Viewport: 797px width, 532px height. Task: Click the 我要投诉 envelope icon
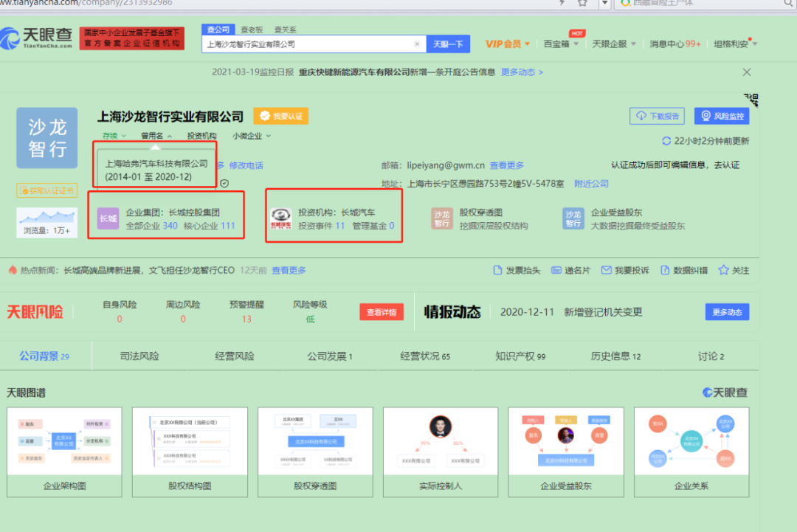[608, 271]
